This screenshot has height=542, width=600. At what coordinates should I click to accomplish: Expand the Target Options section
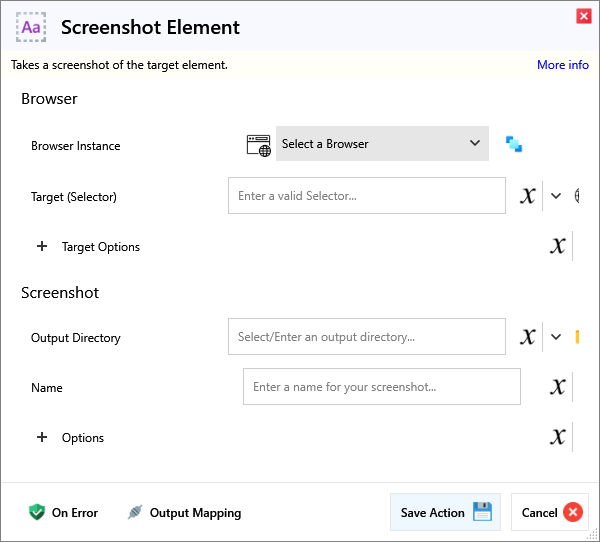[x=42, y=247]
